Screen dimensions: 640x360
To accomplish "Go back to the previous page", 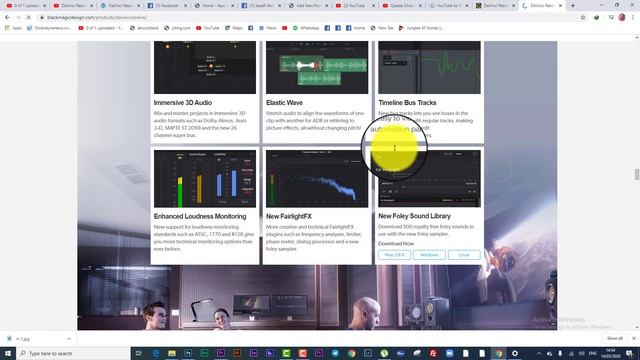I will click(x=7, y=18).
